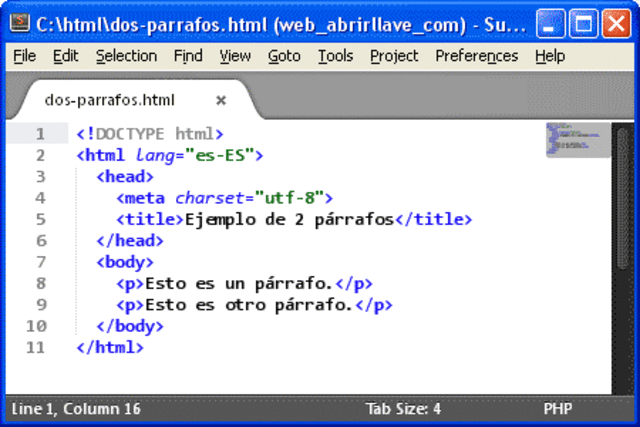This screenshot has height=427, width=640.
Task: Open the Help menu
Action: [x=550, y=56]
